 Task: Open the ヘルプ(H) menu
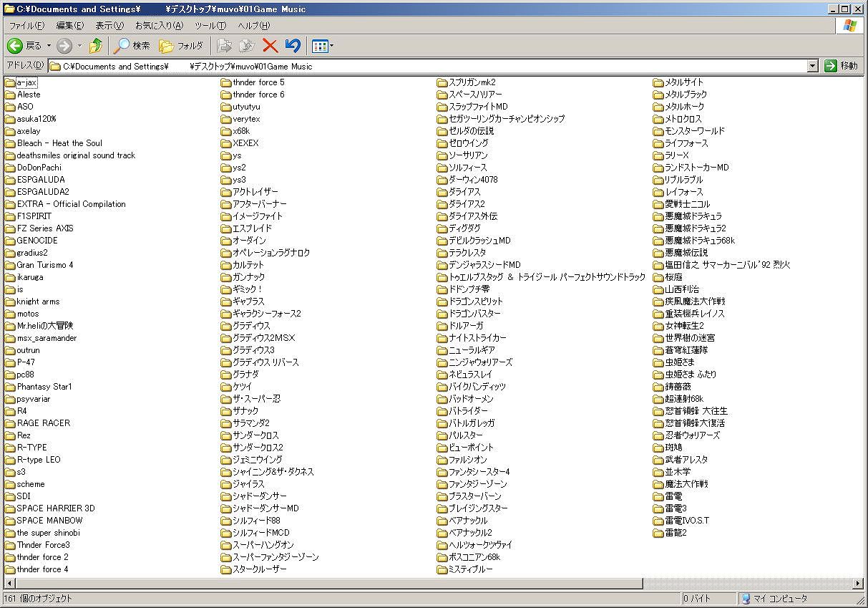tap(253, 26)
